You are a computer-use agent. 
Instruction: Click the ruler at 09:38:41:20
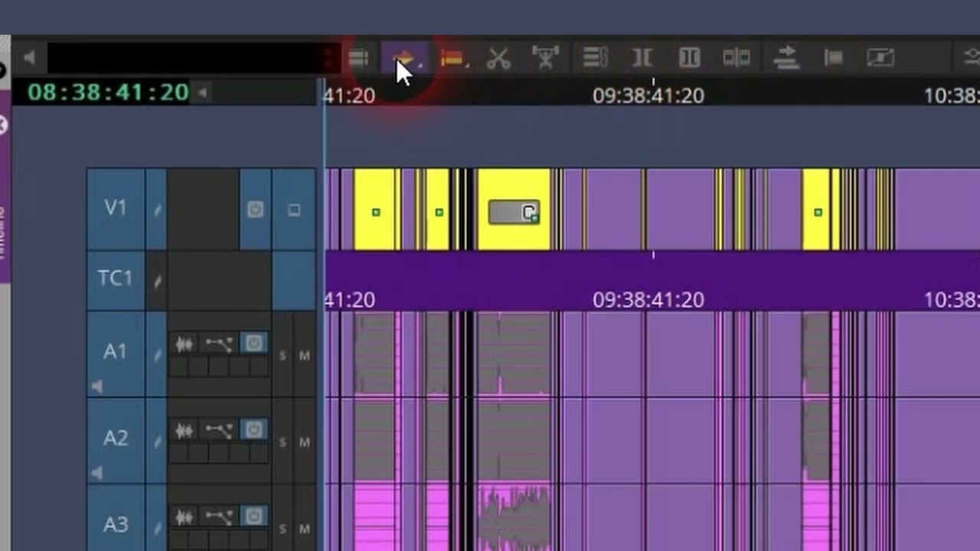pyautogui.click(x=648, y=95)
